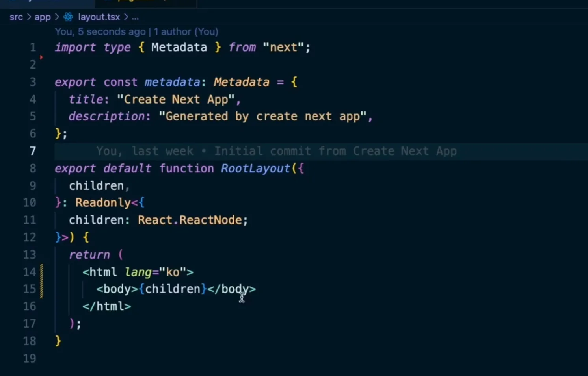Viewport: 588px width, 376px height.
Task: Open the layout.tsx breadcrumb
Action: pyautogui.click(x=99, y=17)
